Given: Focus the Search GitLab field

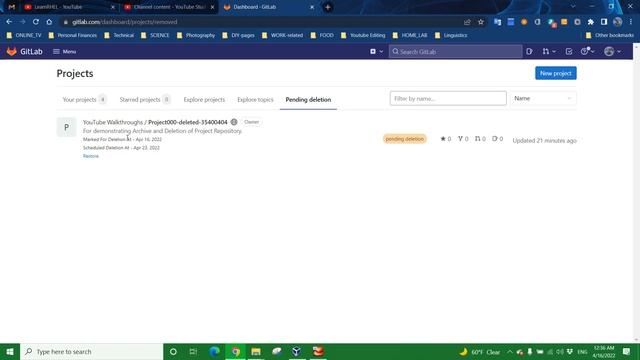Looking at the screenshot, I should [455, 51].
